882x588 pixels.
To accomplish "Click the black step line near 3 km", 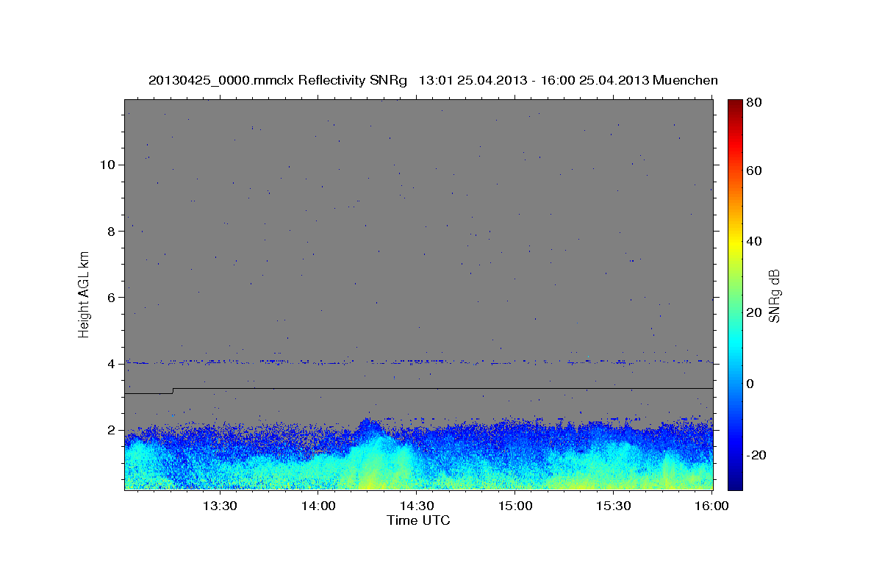I will (419, 388).
